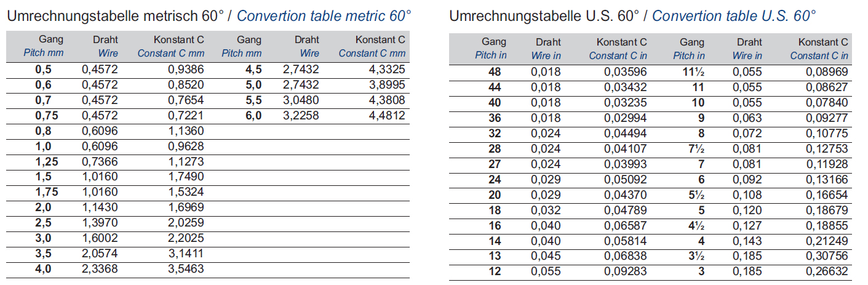
Task: Click the U.S. conversion table title
Action: (x=632, y=16)
